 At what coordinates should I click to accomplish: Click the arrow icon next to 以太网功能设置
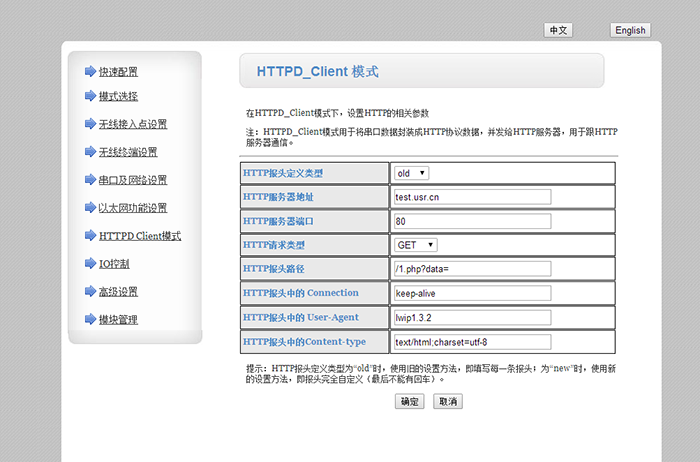click(x=90, y=208)
